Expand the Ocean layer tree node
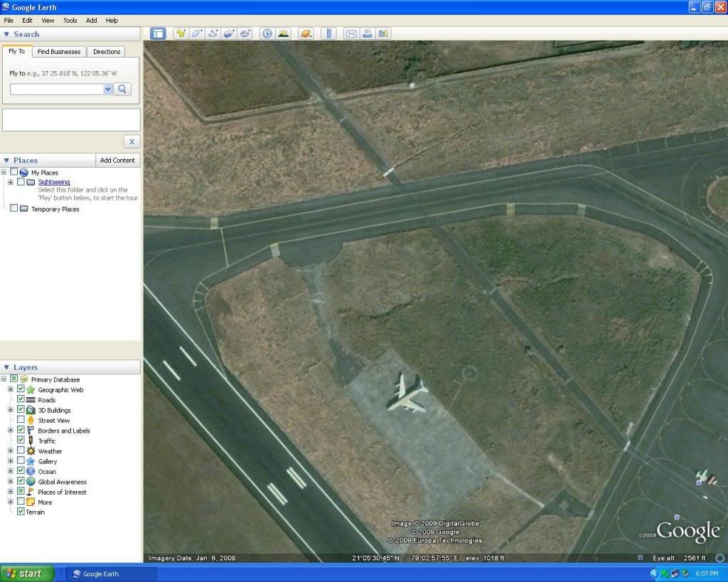The width and height of the screenshot is (728, 582). point(10,471)
